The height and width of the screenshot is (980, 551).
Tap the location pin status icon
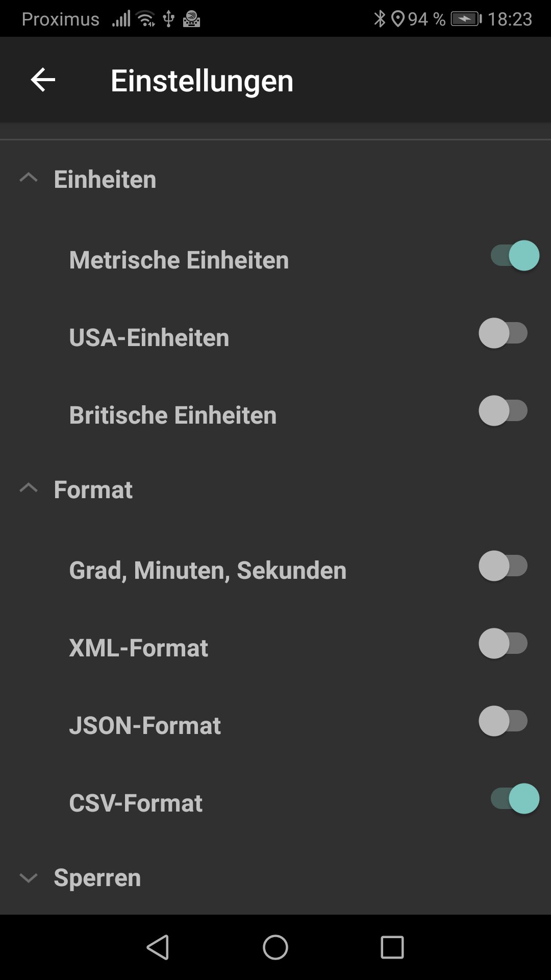(x=398, y=19)
